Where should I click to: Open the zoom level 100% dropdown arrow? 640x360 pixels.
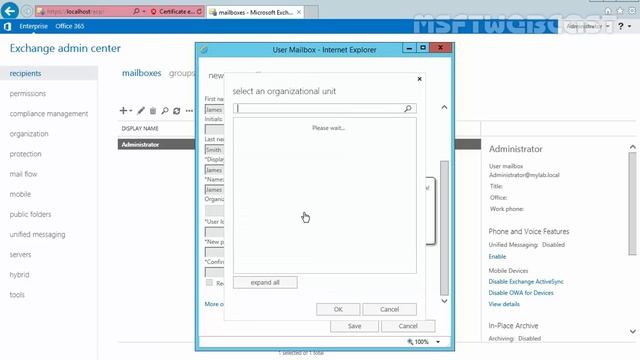438,342
